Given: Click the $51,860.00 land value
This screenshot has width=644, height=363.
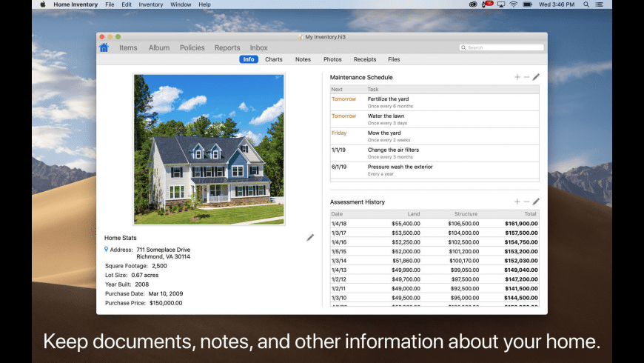Looking at the screenshot, I should (406, 261).
